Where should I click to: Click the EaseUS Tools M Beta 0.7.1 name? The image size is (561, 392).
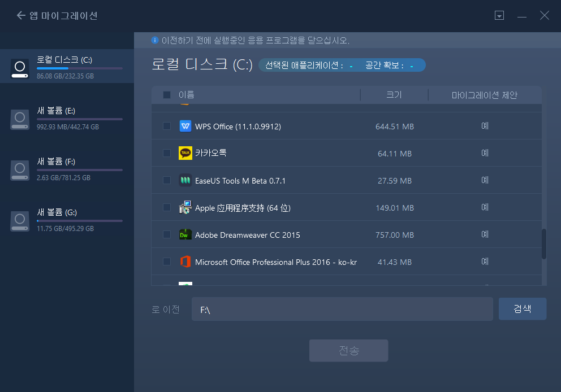coord(240,181)
